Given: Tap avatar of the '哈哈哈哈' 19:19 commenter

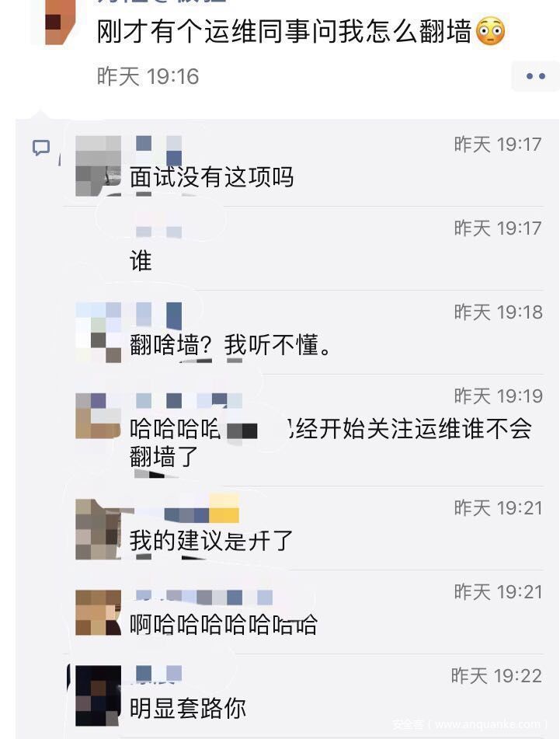Looking at the screenshot, I should pos(98,417).
